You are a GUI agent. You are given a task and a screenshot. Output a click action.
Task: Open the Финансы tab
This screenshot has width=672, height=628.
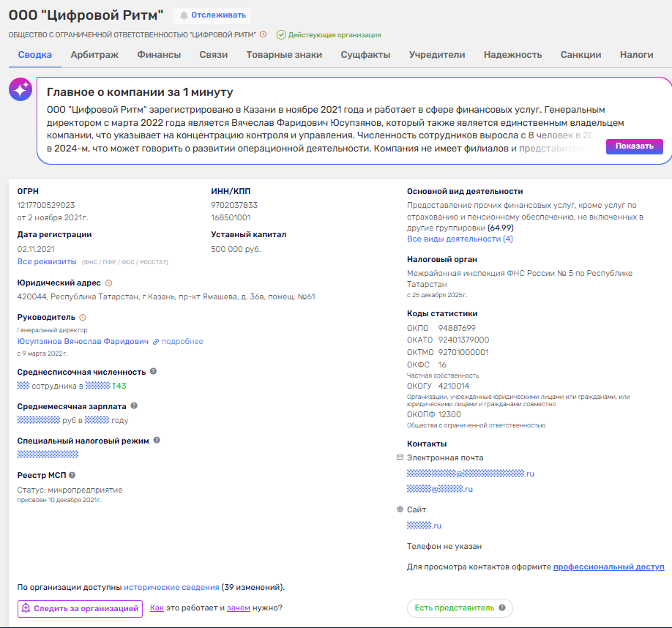point(159,55)
